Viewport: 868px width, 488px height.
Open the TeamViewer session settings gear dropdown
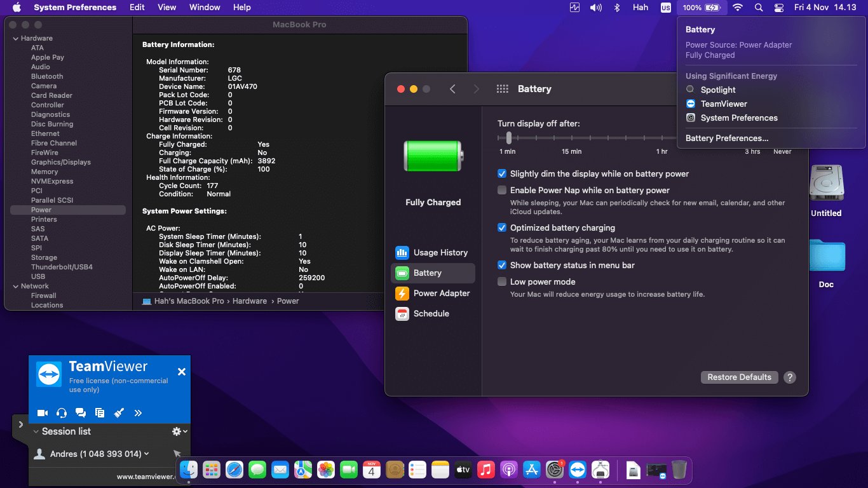pyautogui.click(x=180, y=431)
